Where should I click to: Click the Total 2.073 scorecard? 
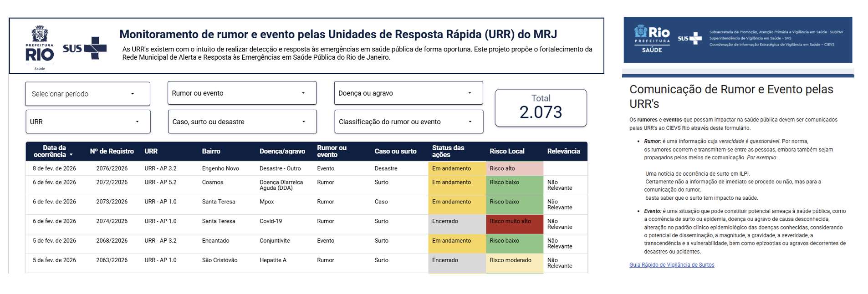click(x=541, y=108)
